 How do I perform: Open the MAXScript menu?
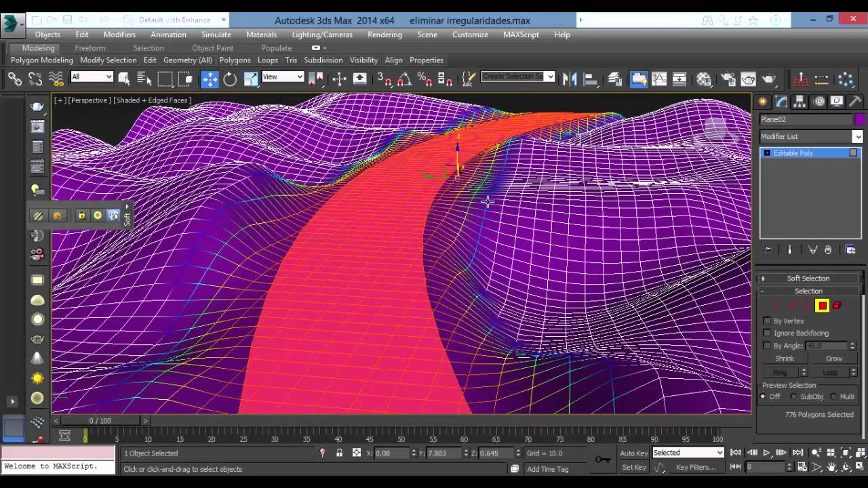click(x=521, y=35)
